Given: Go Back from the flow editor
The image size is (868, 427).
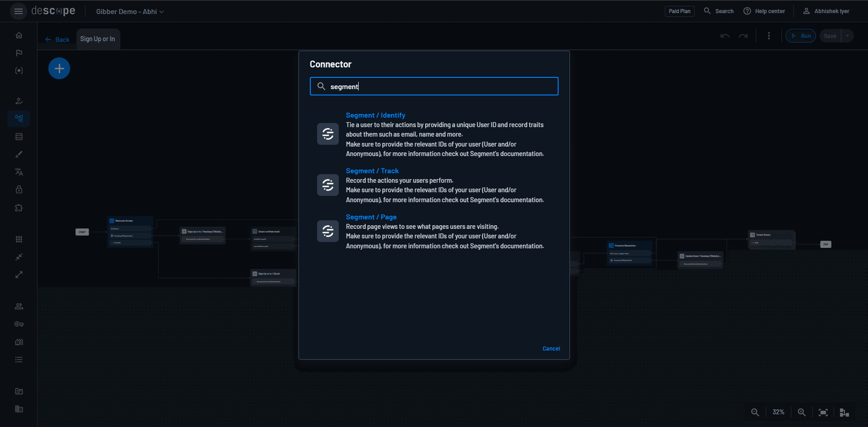Looking at the screenshot, I should (57, 39).
